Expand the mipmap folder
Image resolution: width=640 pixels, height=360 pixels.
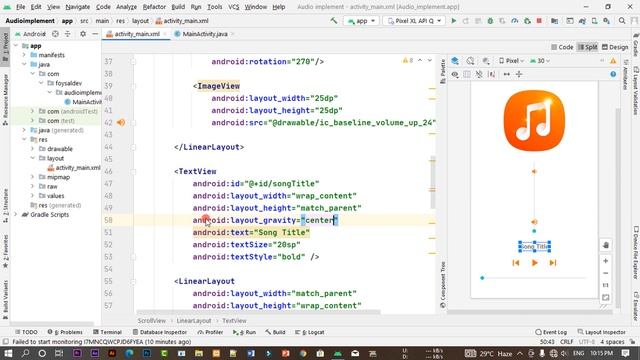pyautogui.click(x=33, y=177)
